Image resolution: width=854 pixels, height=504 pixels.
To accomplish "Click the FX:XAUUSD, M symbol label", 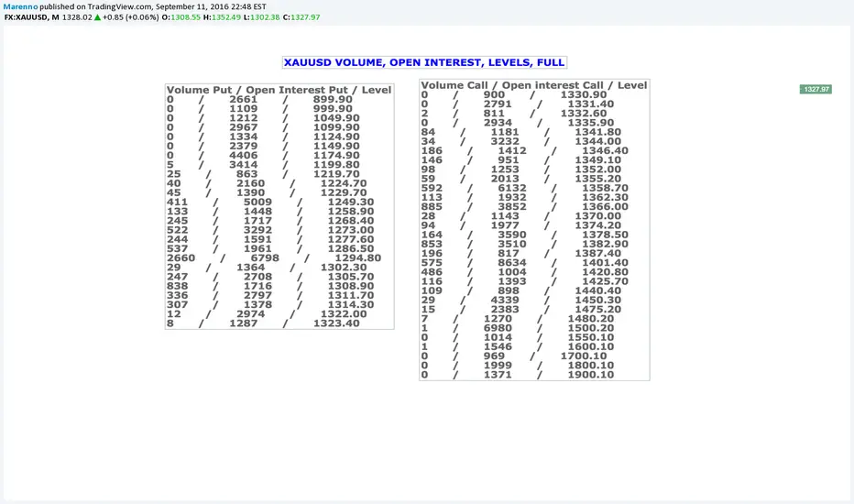I will (31, 17).
